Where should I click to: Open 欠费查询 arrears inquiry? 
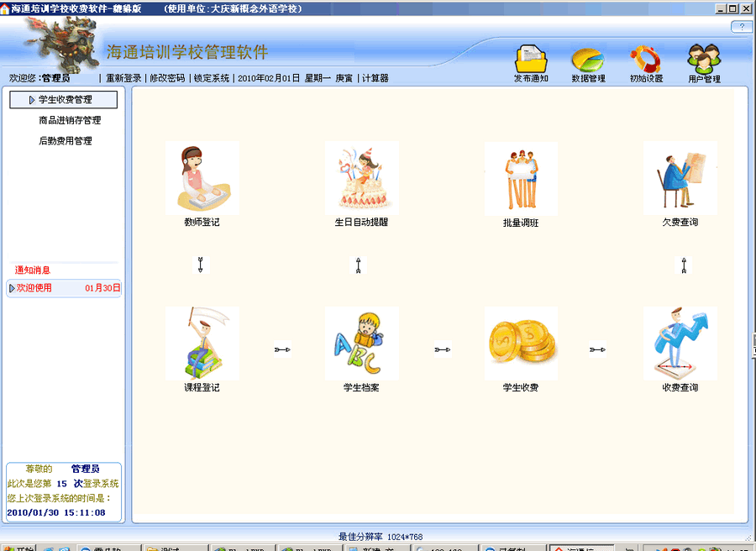(x=680, y=178)
